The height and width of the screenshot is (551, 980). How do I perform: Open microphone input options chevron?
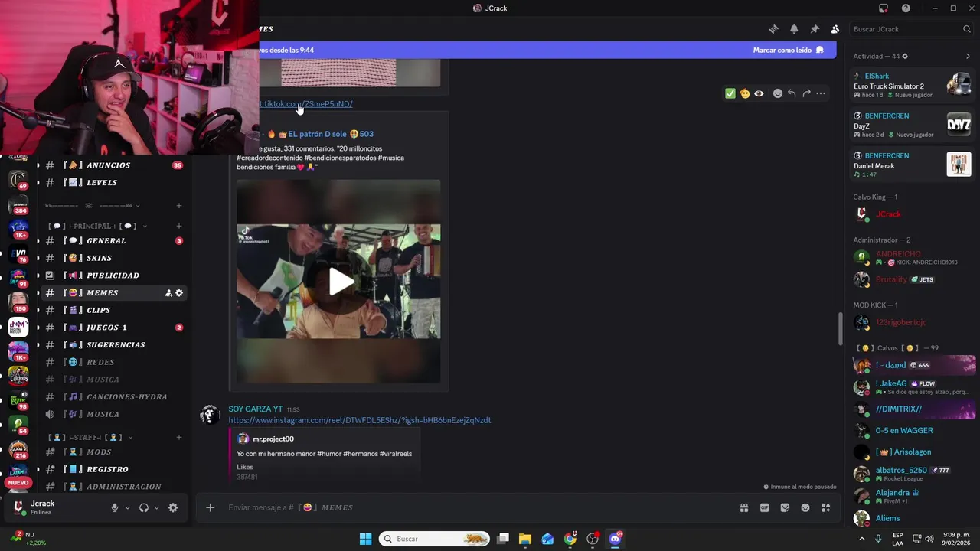coord(127,507)
